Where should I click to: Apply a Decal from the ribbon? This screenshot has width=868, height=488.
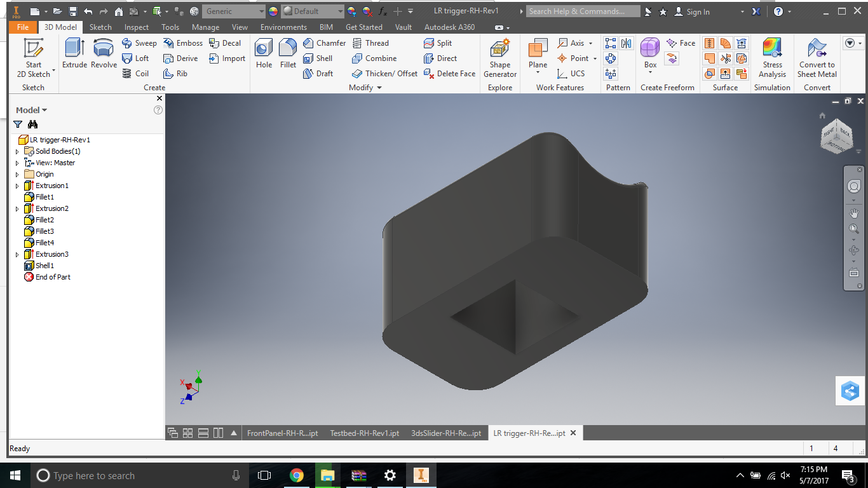click(x=225, y=43)
